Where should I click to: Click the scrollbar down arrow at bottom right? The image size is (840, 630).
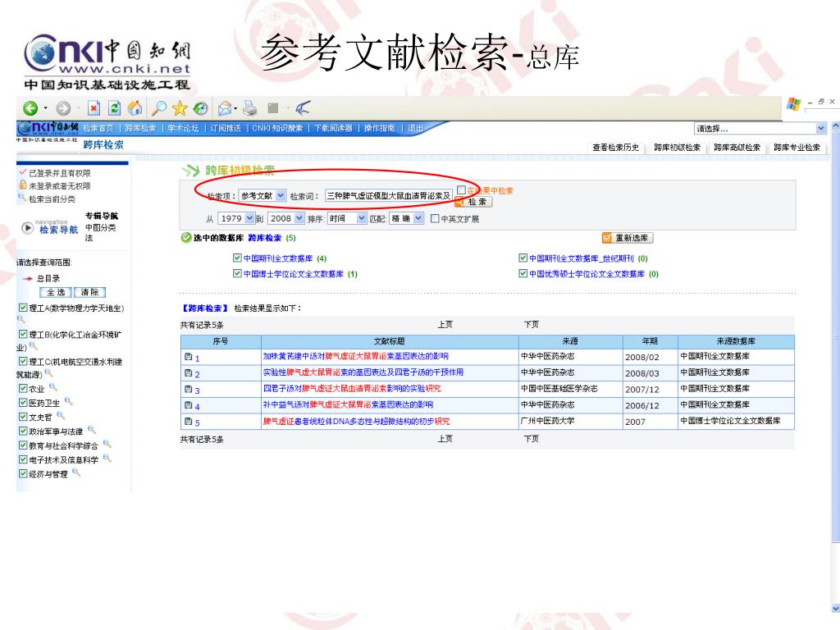pos(836,608)
